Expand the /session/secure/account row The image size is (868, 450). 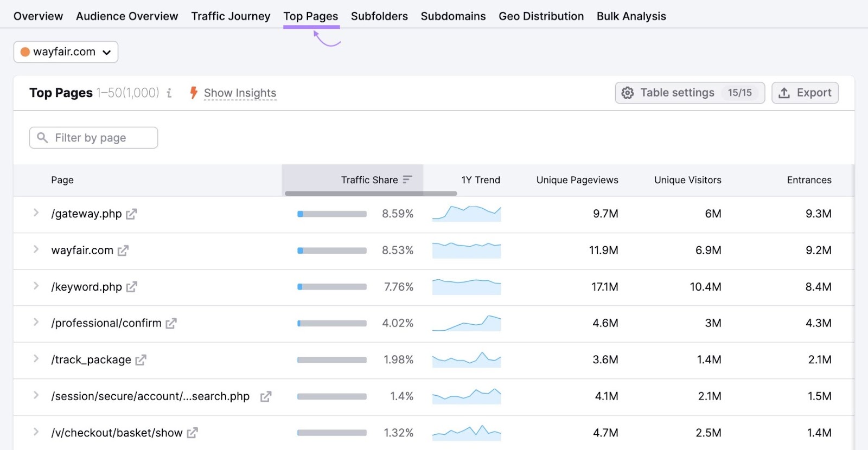[x=36, y=395]
